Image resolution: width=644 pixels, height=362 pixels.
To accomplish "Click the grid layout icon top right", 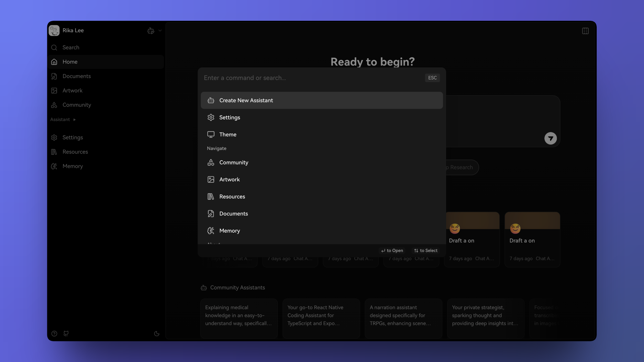I will (x=585, y=31).
